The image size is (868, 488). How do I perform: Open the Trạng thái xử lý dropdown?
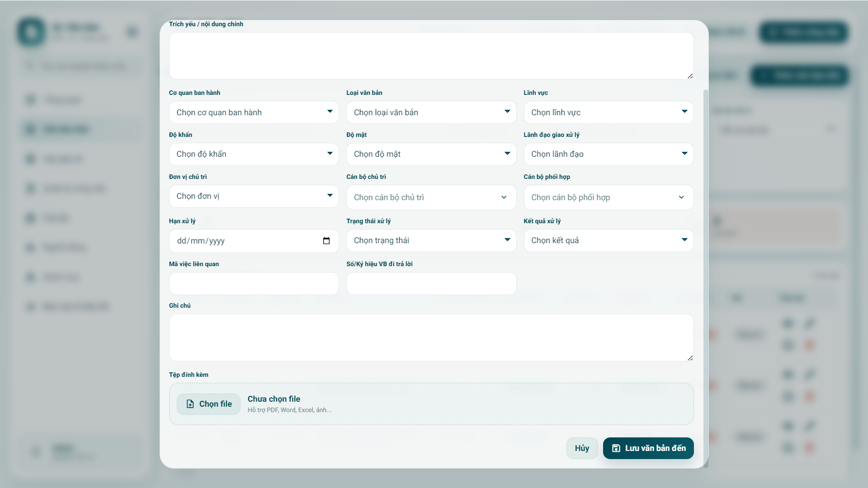[431, 240]
